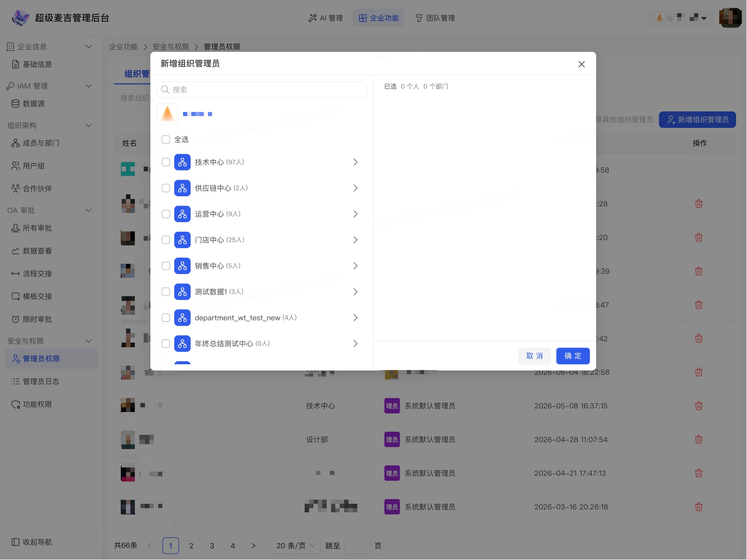The width and height of the screenshot is (747, 560).
Task: Confirm with the 确定 button
Action: tap(573, 356)
